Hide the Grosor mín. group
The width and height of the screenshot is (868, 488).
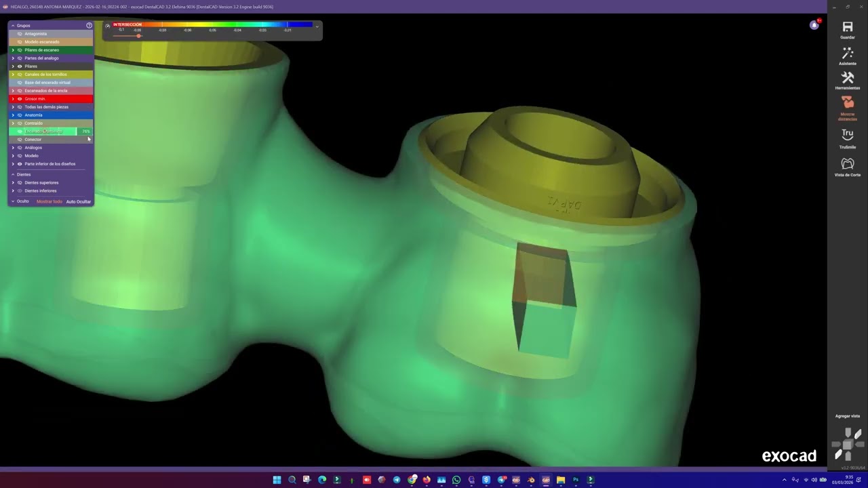(x=20, y=99)
